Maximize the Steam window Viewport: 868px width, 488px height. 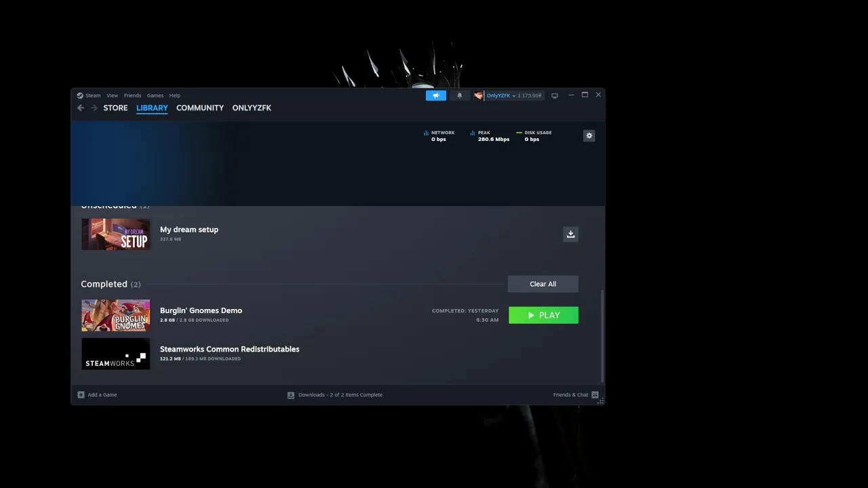click(x=585, y=95)
